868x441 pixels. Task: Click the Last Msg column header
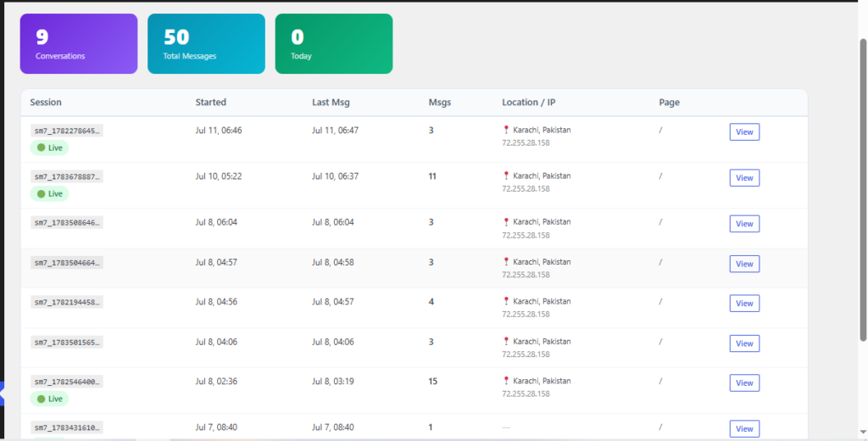pos(331,103)
